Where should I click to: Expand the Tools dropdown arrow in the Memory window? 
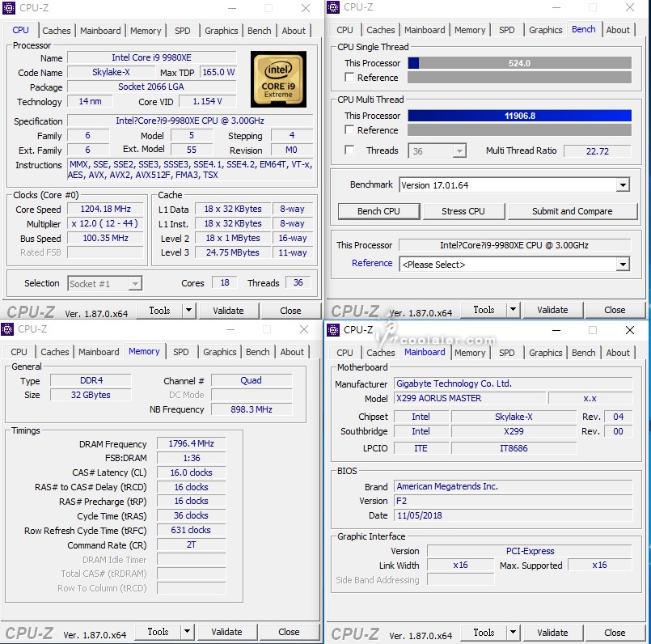point(188,632)
